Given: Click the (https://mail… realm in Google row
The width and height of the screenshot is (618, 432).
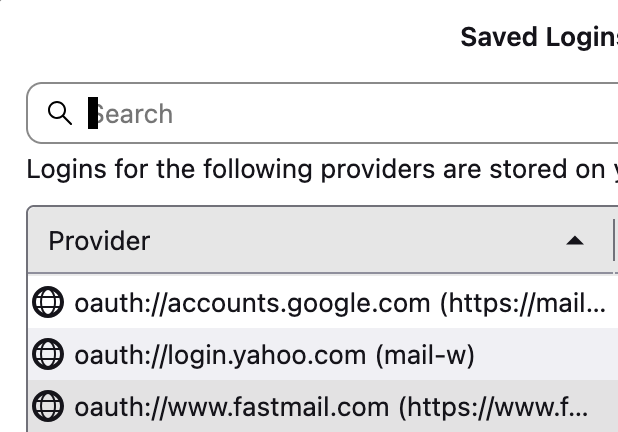Looking at the screenshot, I should coord(522,301).
